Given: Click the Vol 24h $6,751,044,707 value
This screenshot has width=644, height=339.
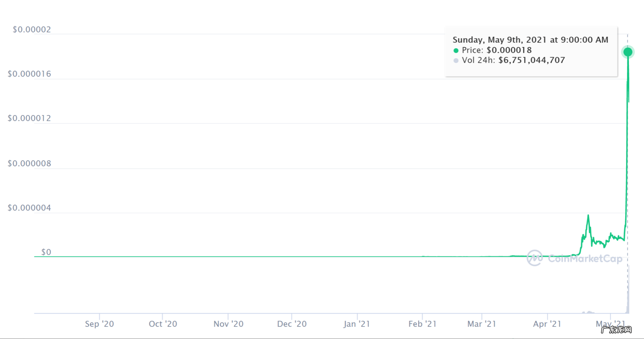Looking at the screenshot, I should pos(532,60).
